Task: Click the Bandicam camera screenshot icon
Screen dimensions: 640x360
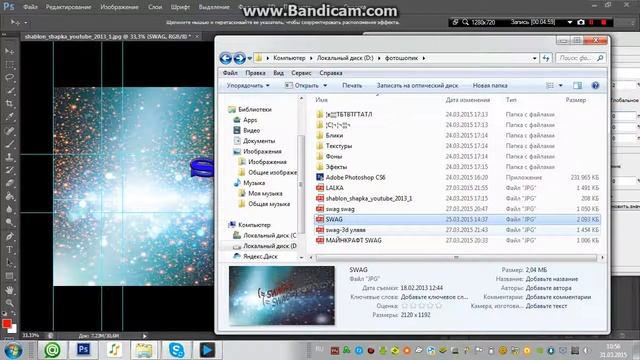Action: coord(581,22)
